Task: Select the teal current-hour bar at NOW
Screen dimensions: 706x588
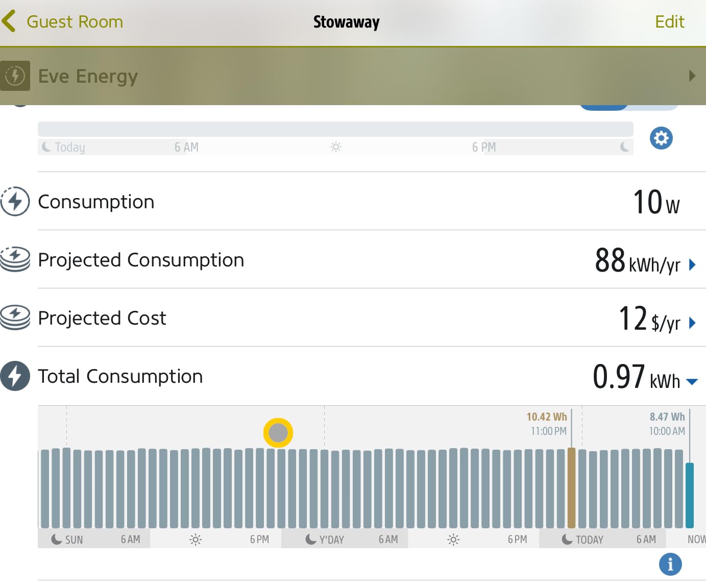Action: (x=690, y=495)
